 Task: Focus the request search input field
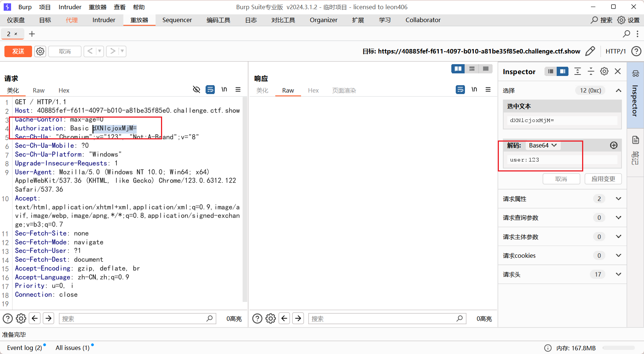(137, 319)
